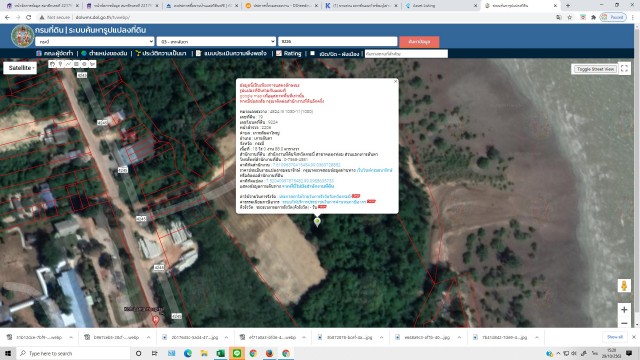
Task: Focus the search place text box in toolbar
Action: 406,53
